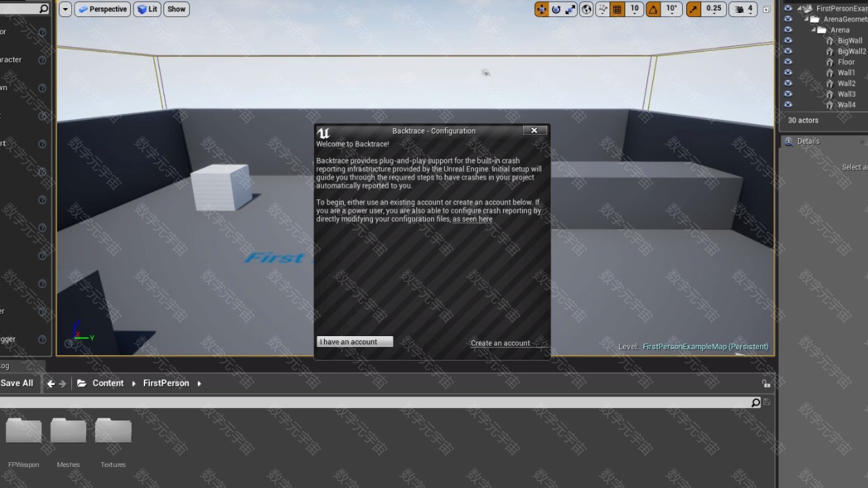Click Unreal logo in Backtrace dialog
Viewport: 868px width, 488px height.
[323, 133]
